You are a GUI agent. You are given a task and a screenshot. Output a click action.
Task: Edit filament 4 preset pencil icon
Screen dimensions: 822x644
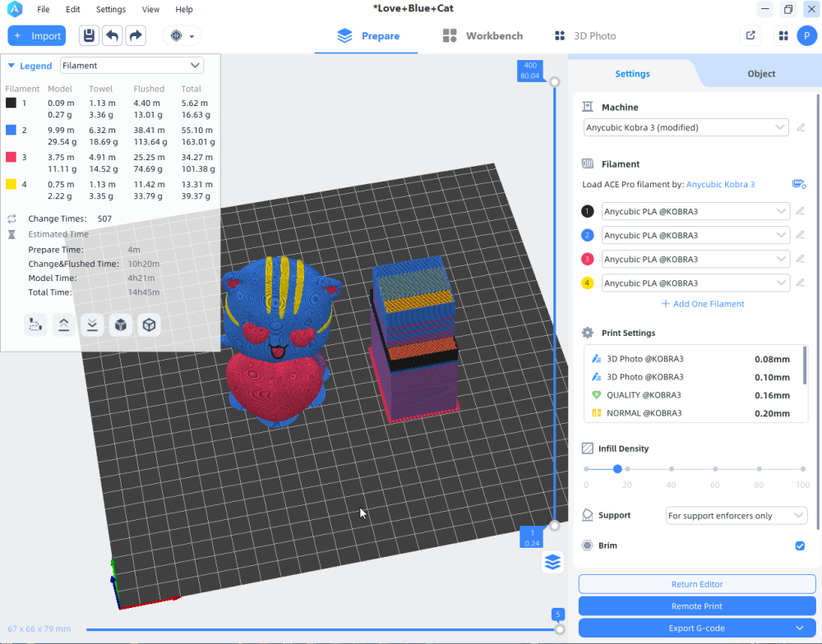[x=800, y=283]
